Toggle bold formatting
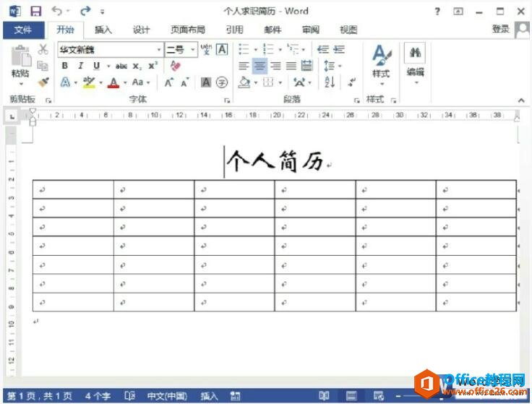 coord(65,66)
